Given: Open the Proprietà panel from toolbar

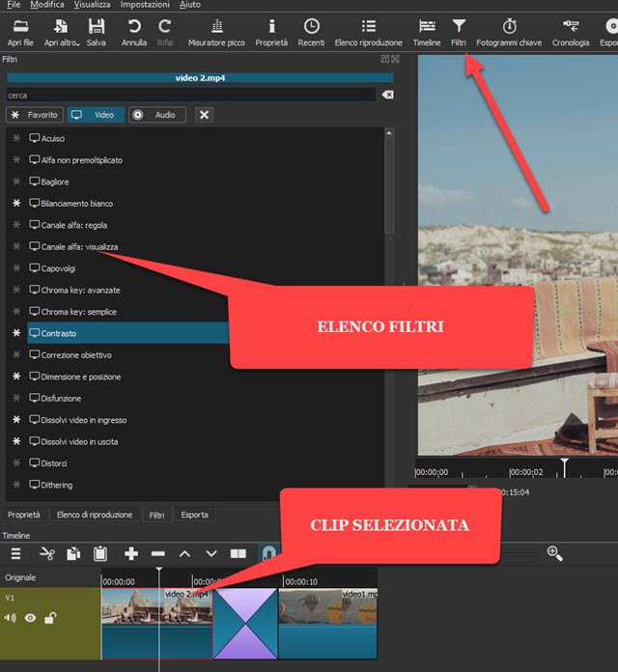Looking at the screenshot, I should [271, 33].
